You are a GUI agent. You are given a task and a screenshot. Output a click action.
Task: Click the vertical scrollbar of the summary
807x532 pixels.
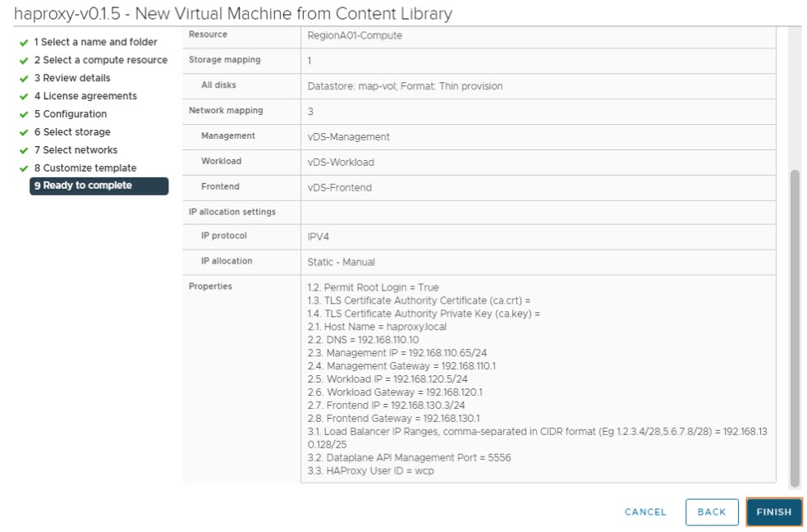click(794, 328)
